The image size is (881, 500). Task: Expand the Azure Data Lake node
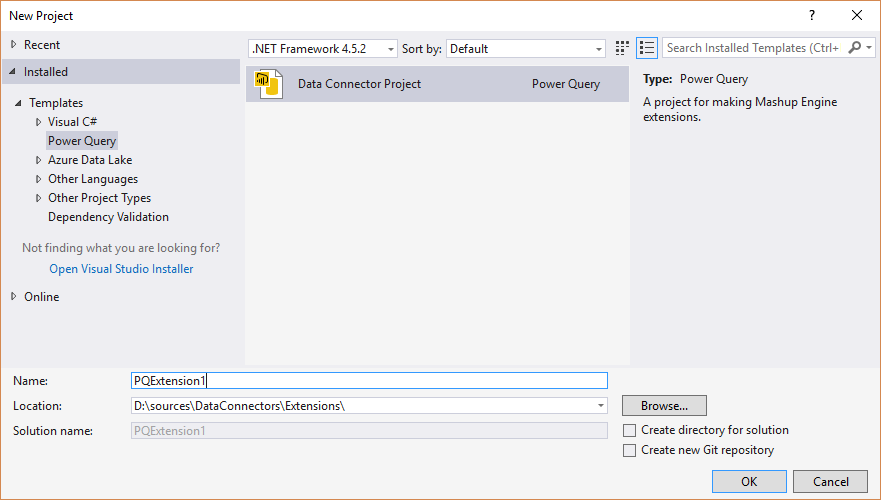[x=38, y=160]
